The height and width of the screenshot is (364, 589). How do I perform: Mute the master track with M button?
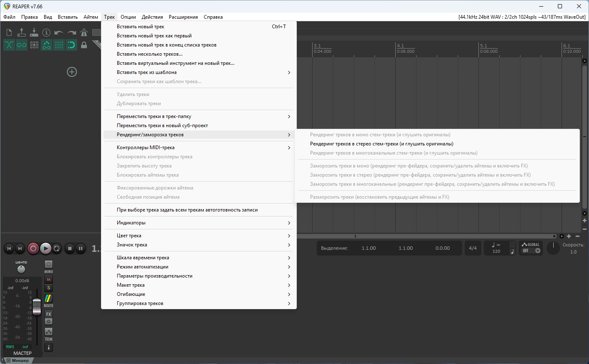coord(49,279)
